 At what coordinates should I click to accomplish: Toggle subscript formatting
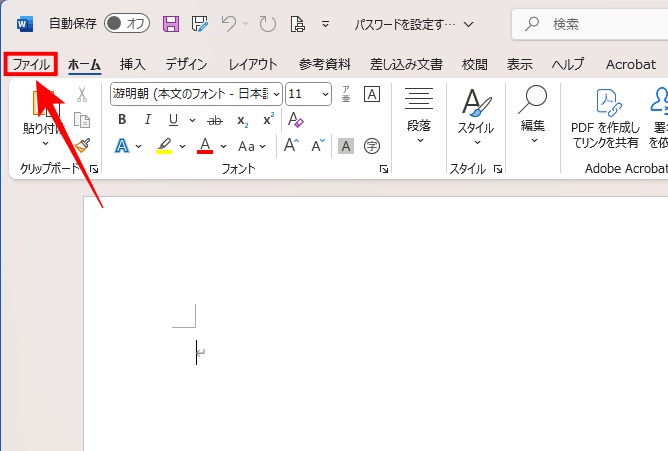tap(242, 121)
